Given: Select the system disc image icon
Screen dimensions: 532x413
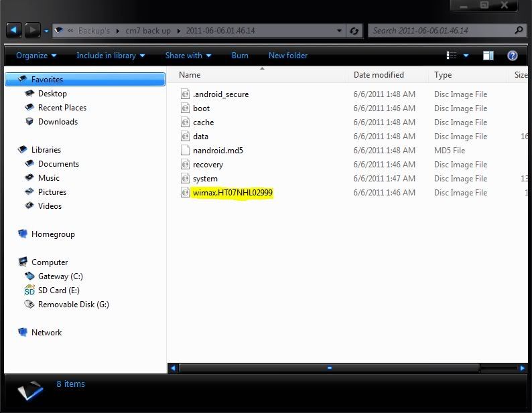Looking at the screenshot, I should point(185,178).
